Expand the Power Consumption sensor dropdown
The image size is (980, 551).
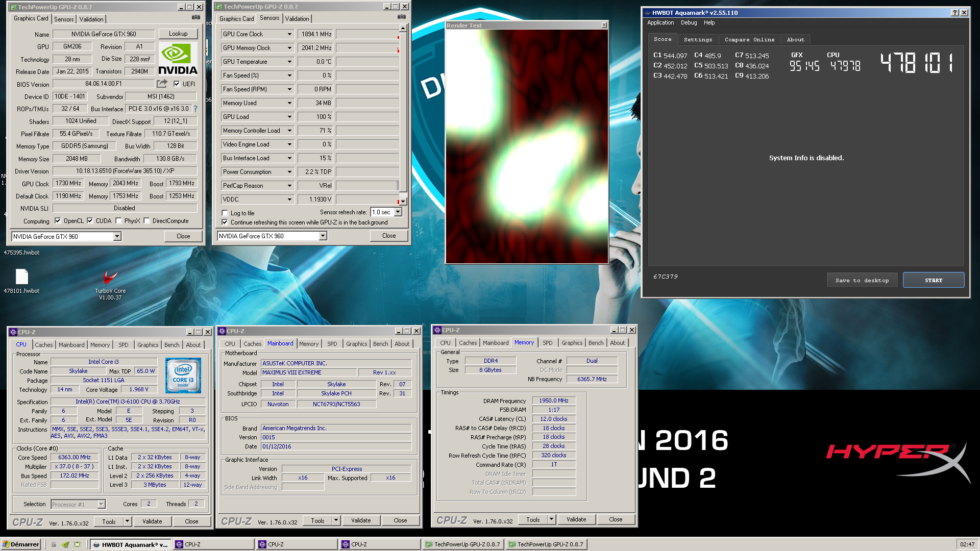click(x=289, y=172)
